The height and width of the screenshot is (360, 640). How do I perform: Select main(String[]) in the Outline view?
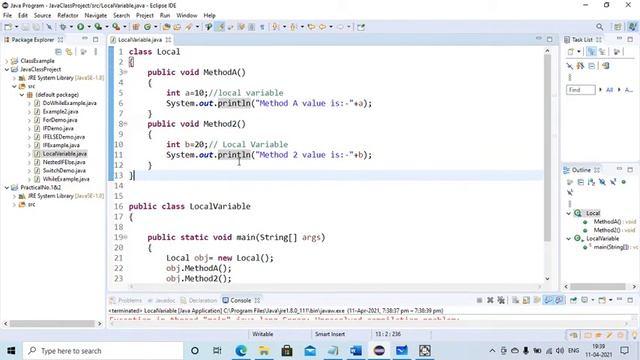point(611,247)
